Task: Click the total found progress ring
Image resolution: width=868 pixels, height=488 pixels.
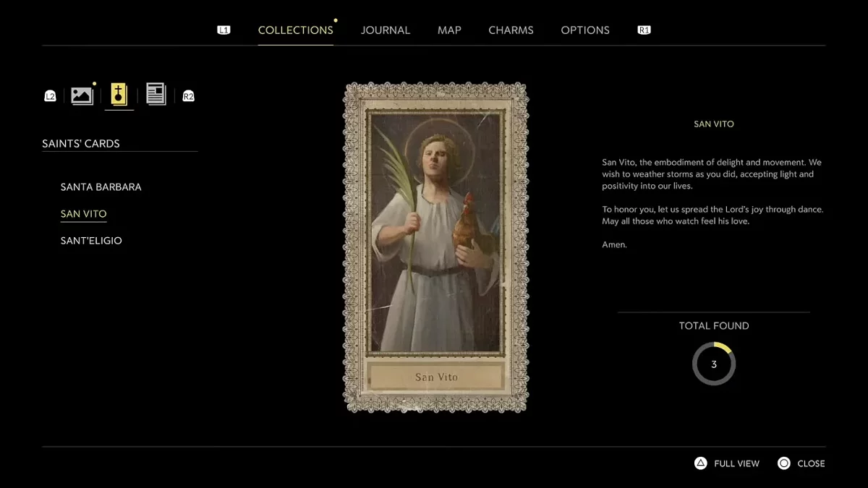Action: tap(714, 364)
